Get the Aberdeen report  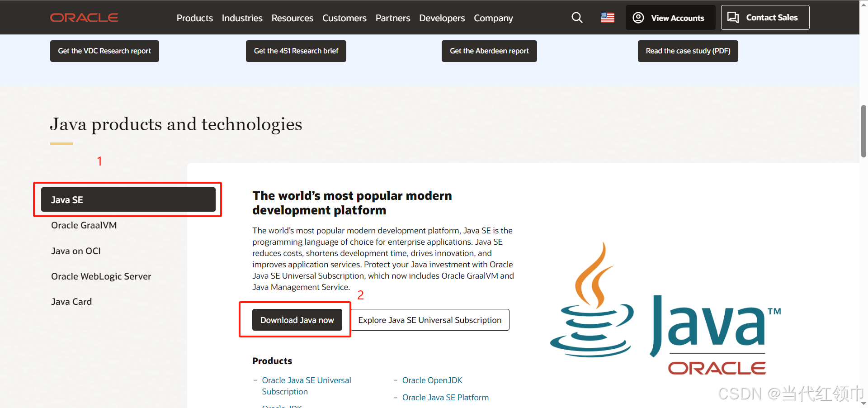tap(489, 51)
